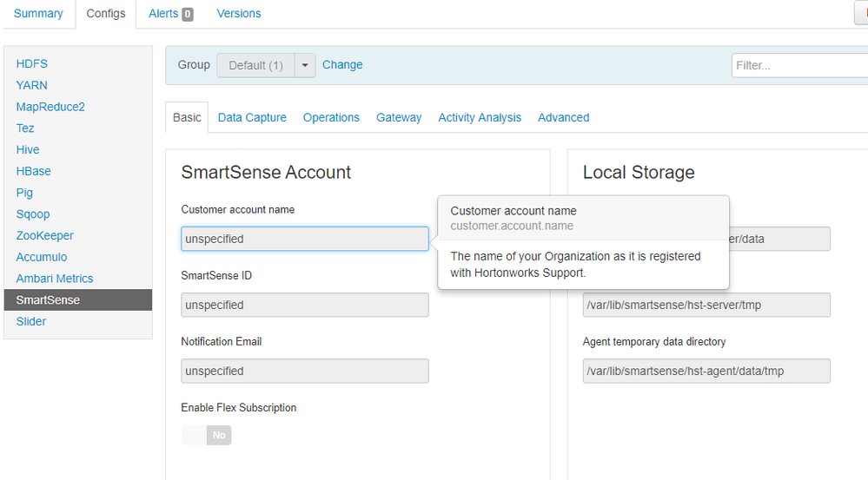Open the ZooKeeper service configs
This screenshot has height=480, width=868.
[x=45, y=235]
